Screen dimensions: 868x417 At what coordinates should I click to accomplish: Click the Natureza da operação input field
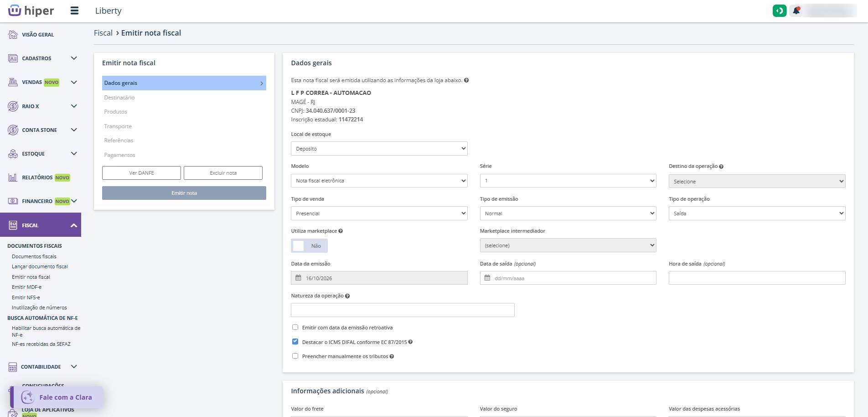[x=403, y=310]
